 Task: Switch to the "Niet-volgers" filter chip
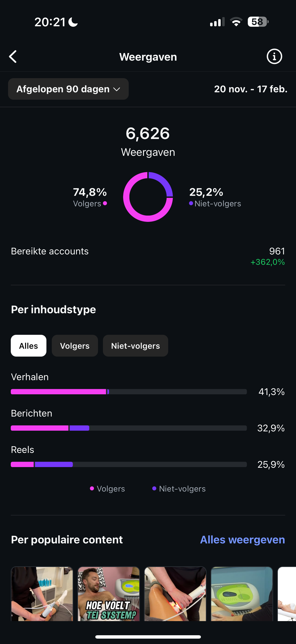coord(135,346)
